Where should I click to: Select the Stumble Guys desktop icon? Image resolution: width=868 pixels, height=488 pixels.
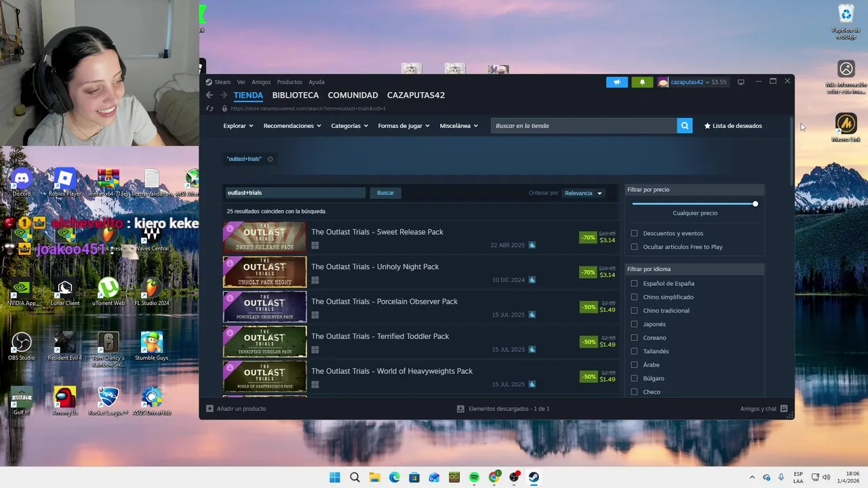point(151,347)
